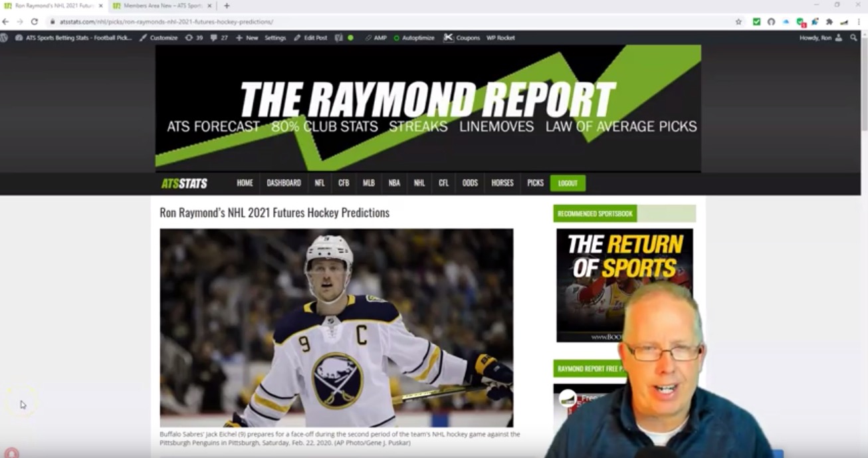Click the article title heading
Image resolution: width=868 pixels, height=458 pixels.
pyautogui.click(x=274, y=213)
